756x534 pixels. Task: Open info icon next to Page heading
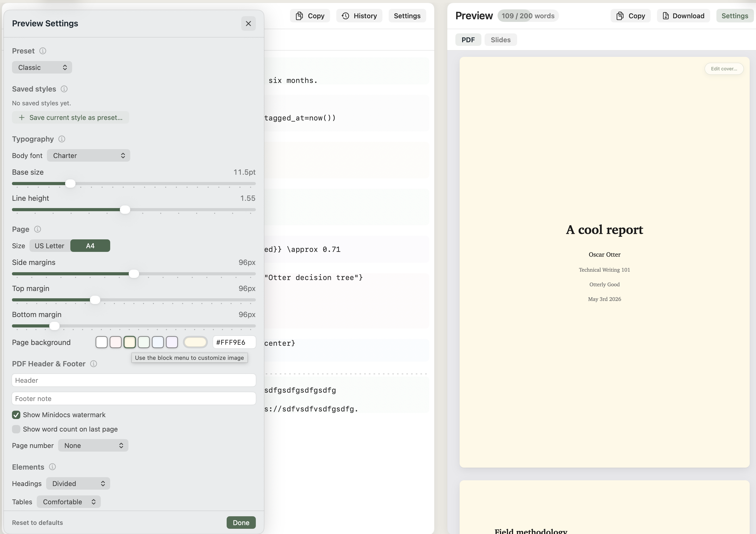coord(38,229)
